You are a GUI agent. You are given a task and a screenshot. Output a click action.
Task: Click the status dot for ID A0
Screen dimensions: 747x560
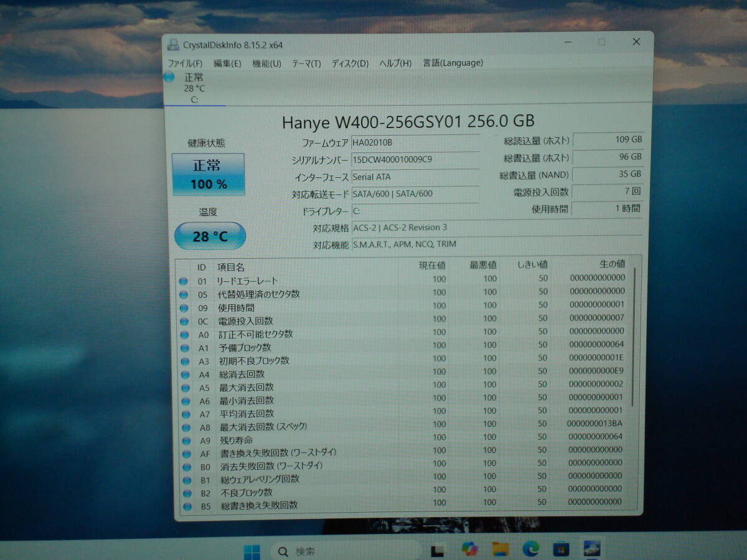tap(184, 335)
